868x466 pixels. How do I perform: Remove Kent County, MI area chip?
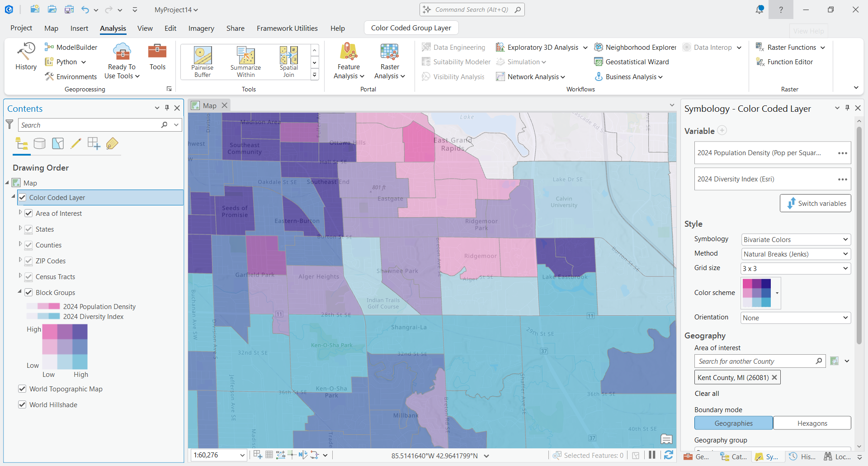(x=774, y=377)
